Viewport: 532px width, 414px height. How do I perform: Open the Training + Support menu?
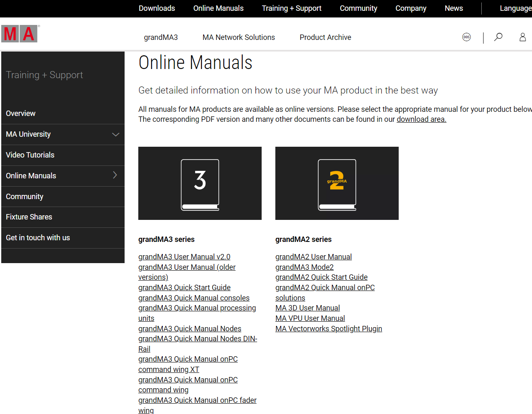click(291, 8)
